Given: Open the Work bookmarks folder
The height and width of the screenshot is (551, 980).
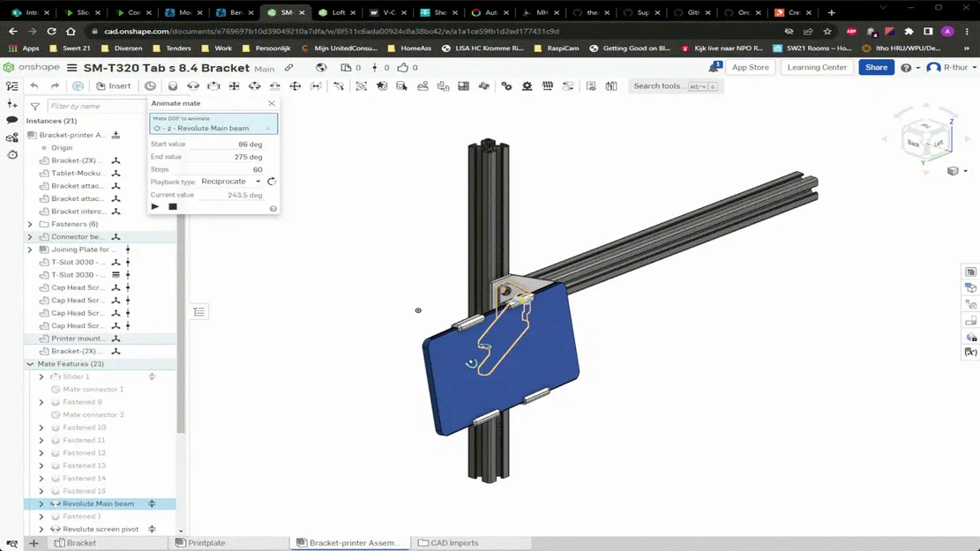Looking at the screenshot, I should (x=217, y=48).
